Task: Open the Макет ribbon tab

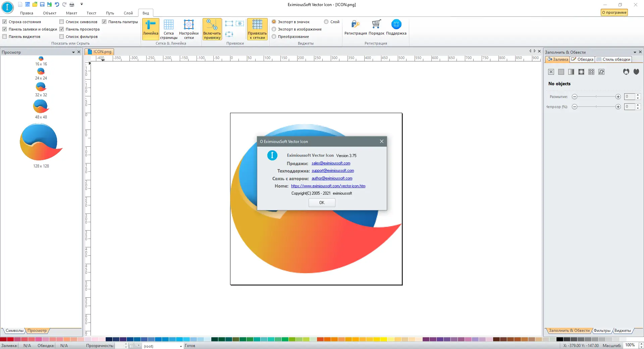Action: (71, 13)
